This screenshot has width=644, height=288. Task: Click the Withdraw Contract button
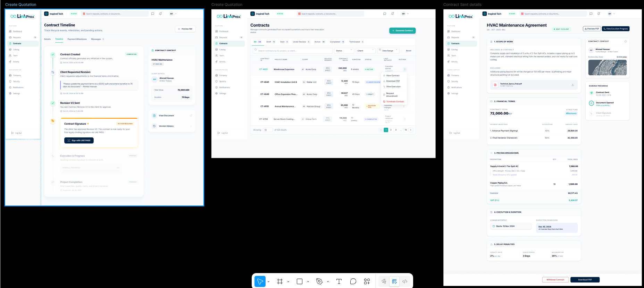555,280
